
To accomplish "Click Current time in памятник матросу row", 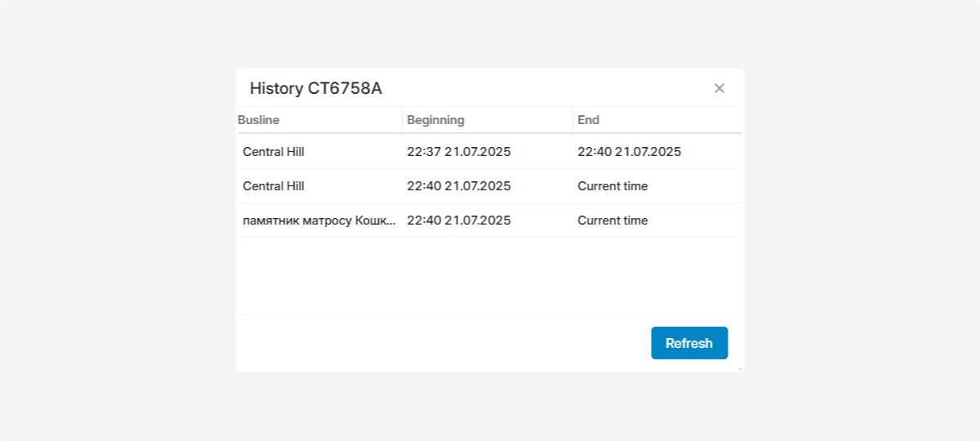I will 612,220.
